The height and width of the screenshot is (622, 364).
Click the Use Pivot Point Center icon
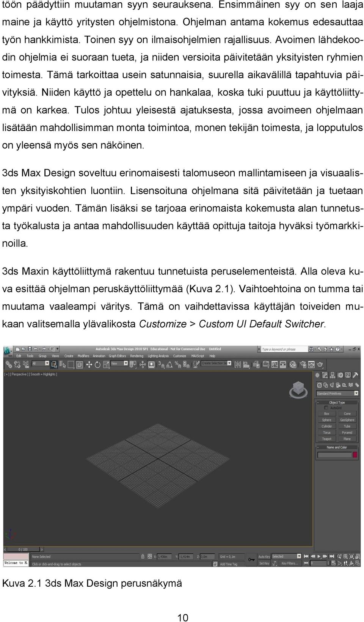[133, 364]
